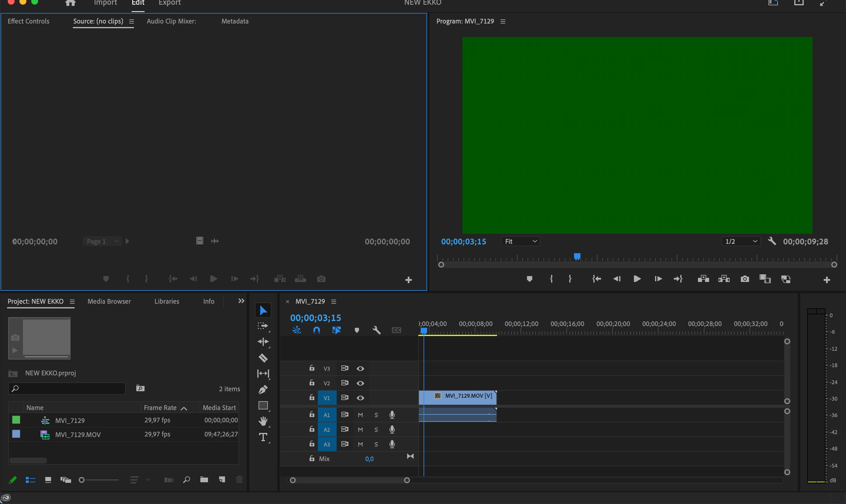Screen dimensions: 846x504
Task: Toggle Linked Selection in timeline
Action: 336,330
